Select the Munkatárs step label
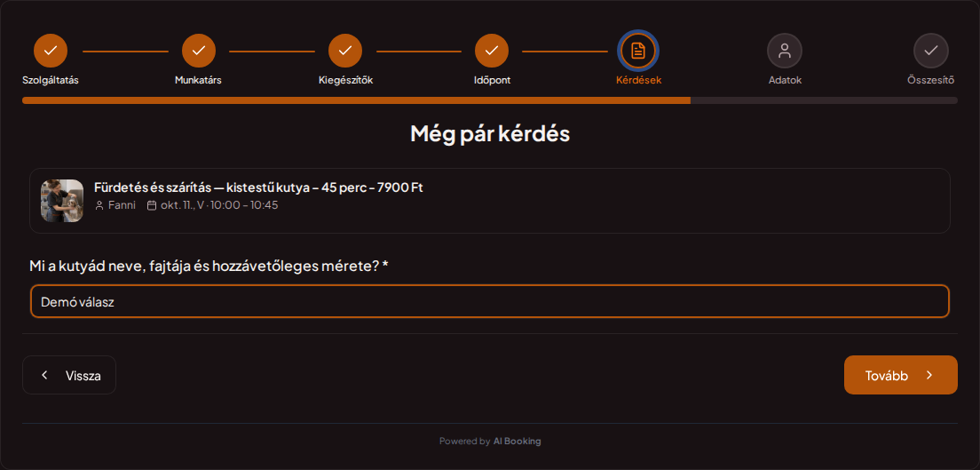The width and height of the screenshot is (980, 470). click(198, 80)
